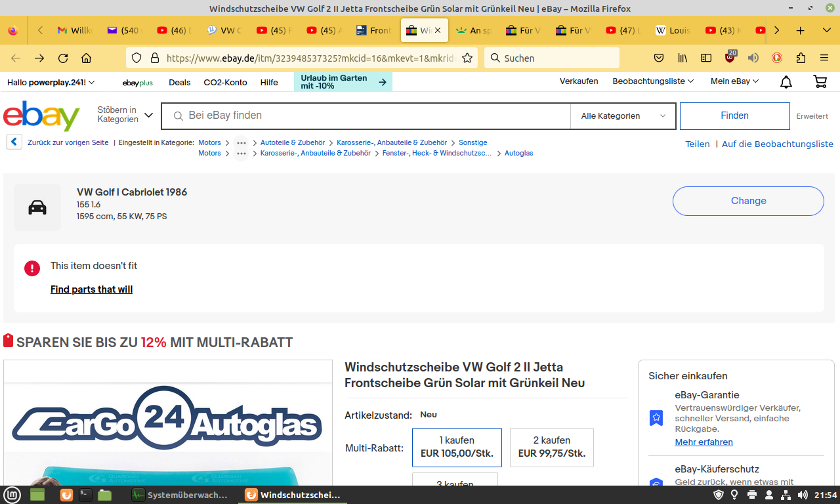840x504 pixels.
Task: Click the eBay logo
Action: point(41,116)
